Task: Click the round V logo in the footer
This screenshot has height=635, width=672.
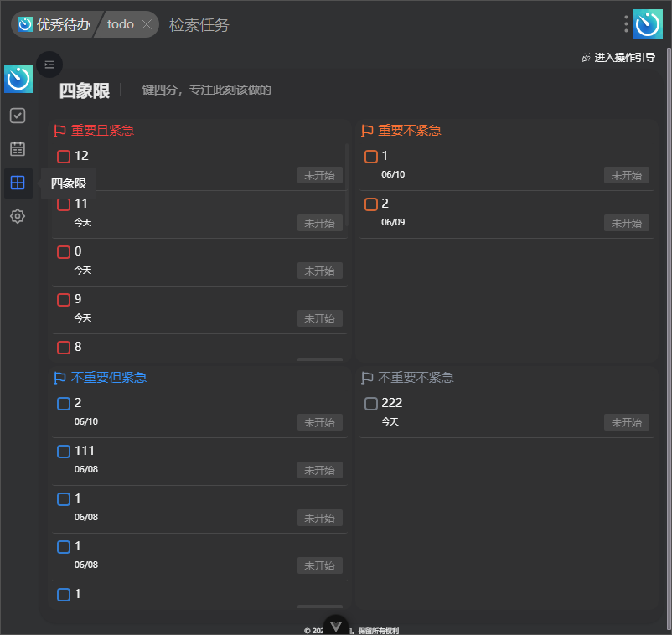Action: click(x=336, y=627)
